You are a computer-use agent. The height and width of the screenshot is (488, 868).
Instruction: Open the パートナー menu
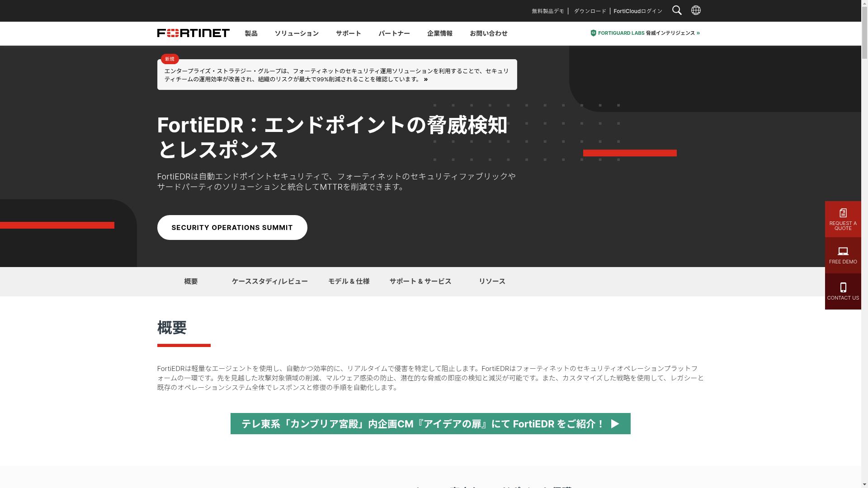(394, 33)
